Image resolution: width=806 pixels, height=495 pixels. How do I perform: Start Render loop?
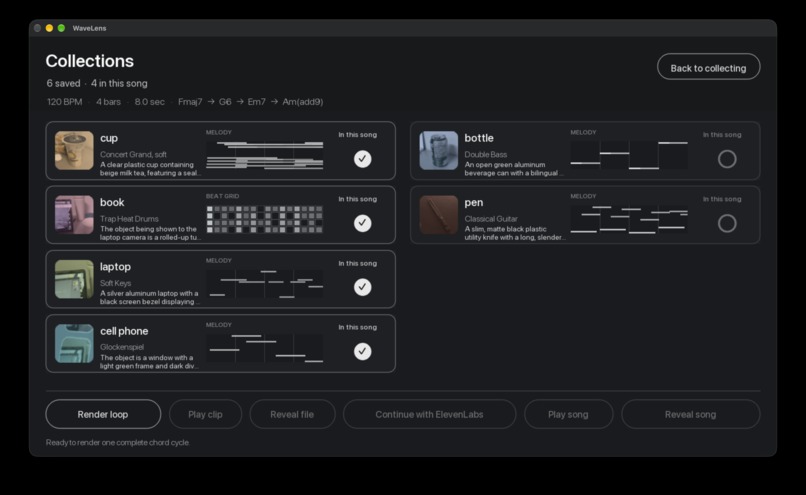click(103, 414)
